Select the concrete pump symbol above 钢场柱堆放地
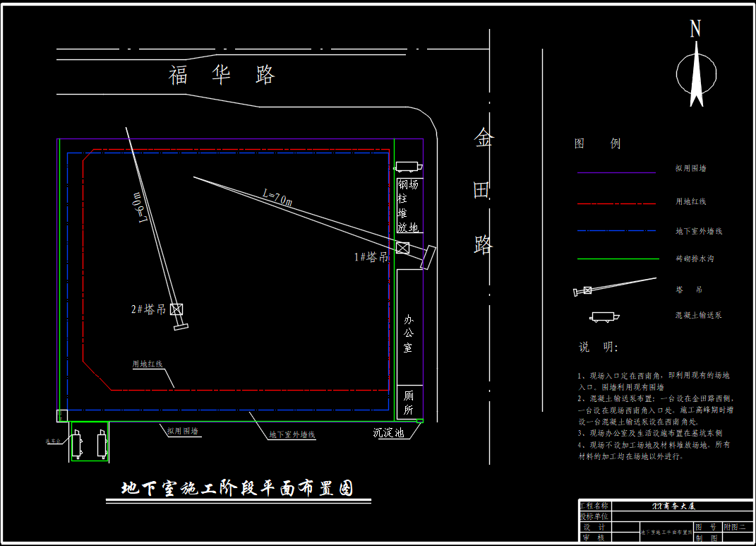This screenshot has width=756, height=546. pos(409,167)
